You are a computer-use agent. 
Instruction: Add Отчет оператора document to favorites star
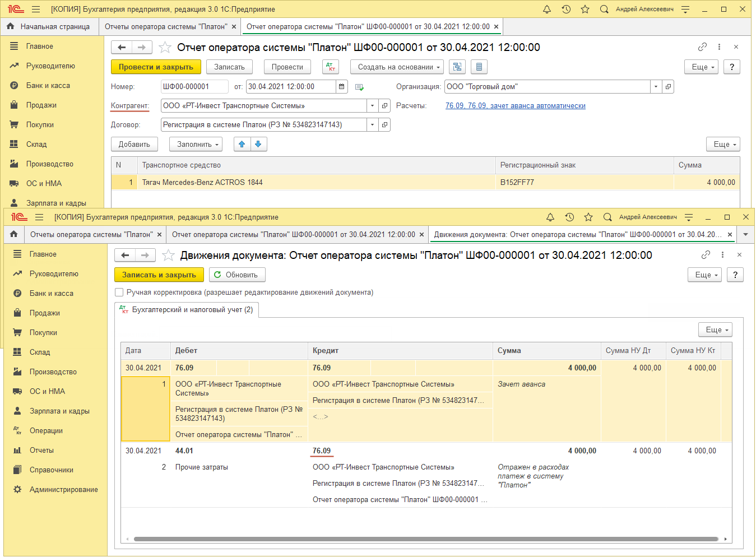165,47
